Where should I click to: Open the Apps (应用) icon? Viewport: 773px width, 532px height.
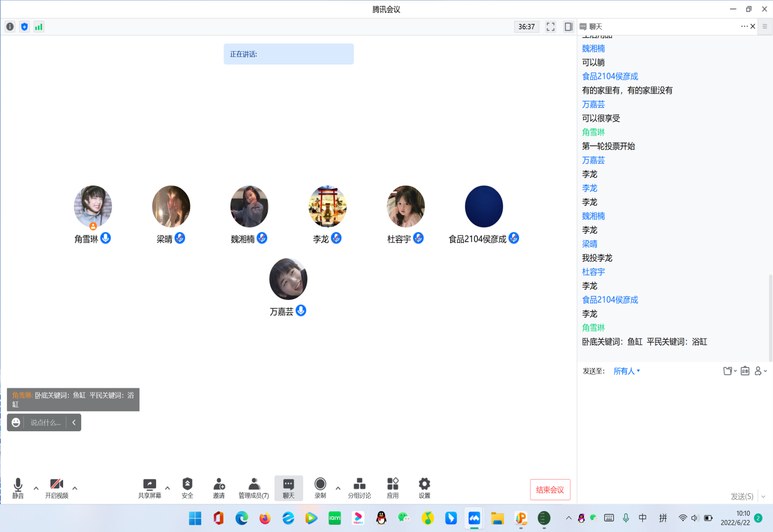click(392, 488)
